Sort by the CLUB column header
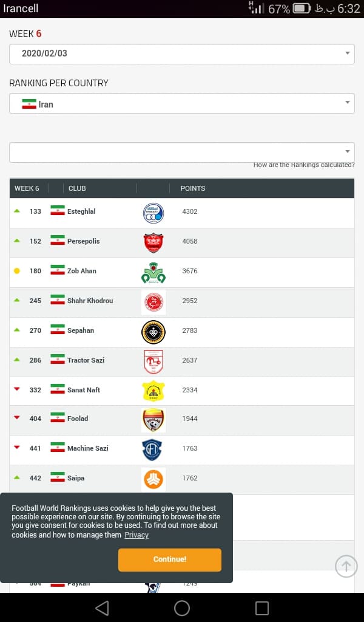This screenshot has height=622, width=364. click(77, 188)
